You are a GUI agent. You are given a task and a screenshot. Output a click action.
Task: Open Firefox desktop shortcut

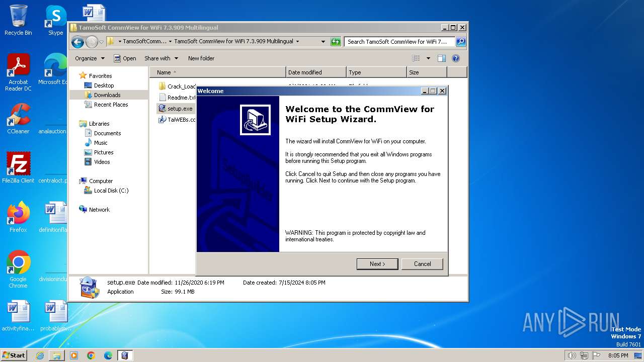tap(18, 217)
